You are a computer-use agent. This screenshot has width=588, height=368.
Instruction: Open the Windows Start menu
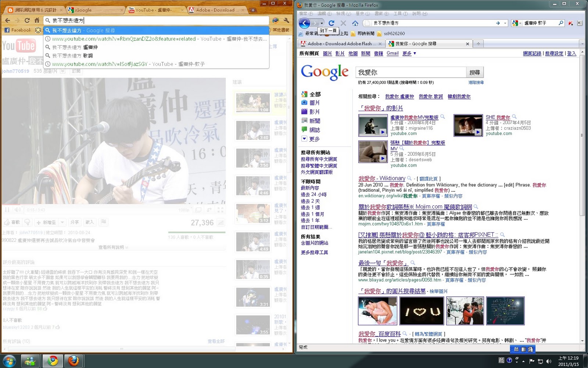pos(9,361)
